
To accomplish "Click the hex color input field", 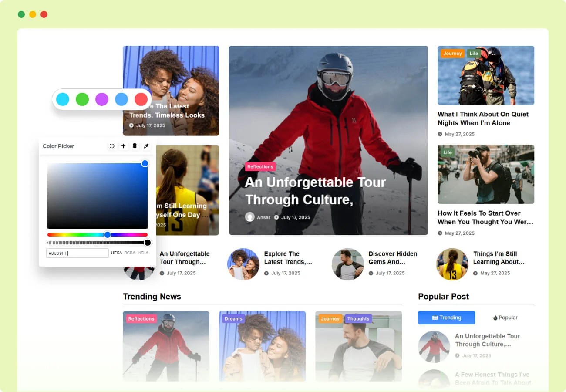I will tap(77, 253).
